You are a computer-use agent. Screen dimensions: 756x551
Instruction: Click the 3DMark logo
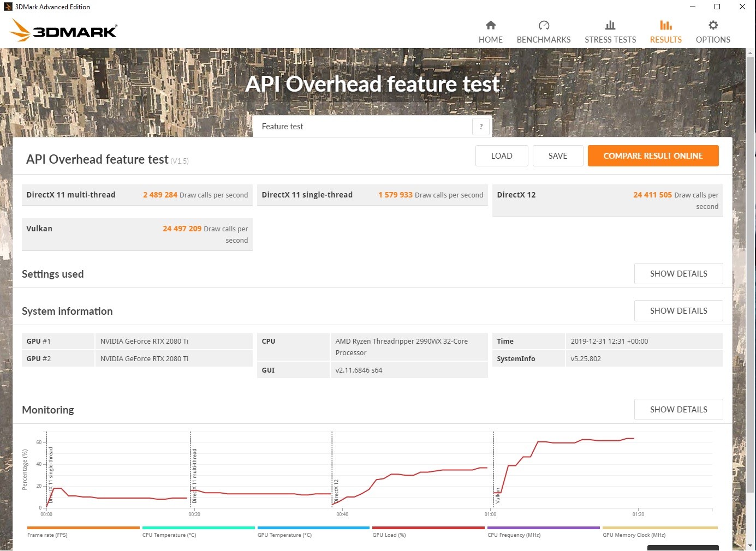(x=63, y=30)
